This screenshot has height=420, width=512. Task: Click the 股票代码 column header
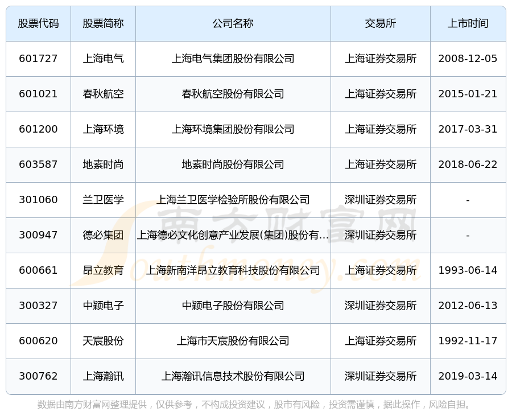tap(38, 23)
